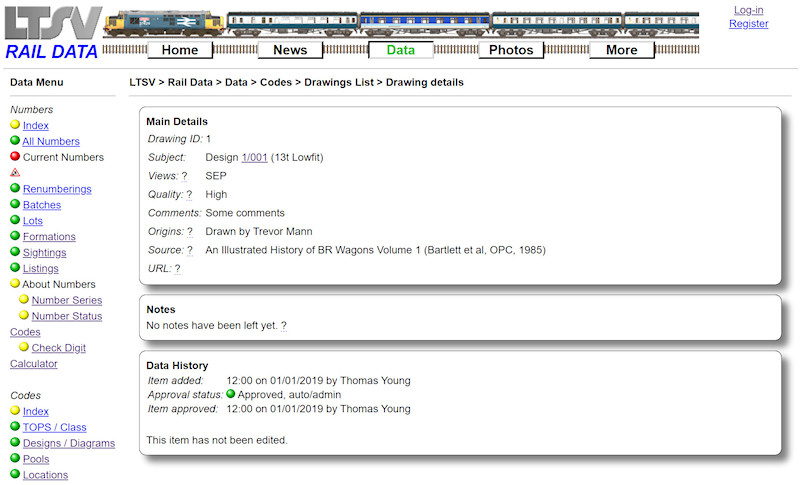The width and height of the screenshot is (800, 485).
Task: Click the green bullet beside Formations
Action: pos(15,236)
